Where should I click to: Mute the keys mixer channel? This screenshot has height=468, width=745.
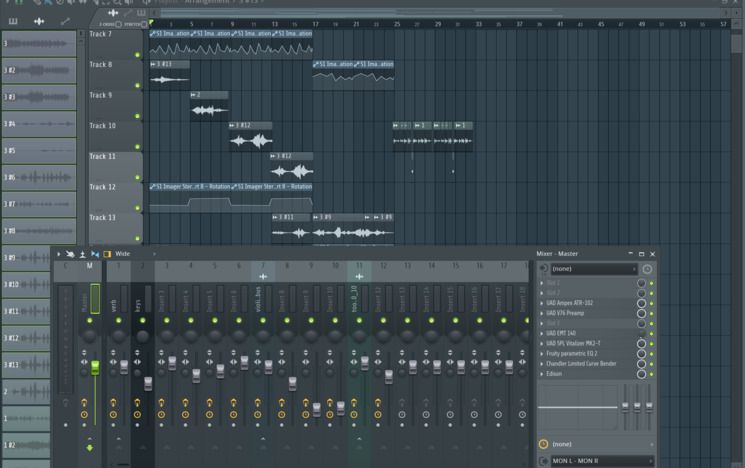coord(143,321)
